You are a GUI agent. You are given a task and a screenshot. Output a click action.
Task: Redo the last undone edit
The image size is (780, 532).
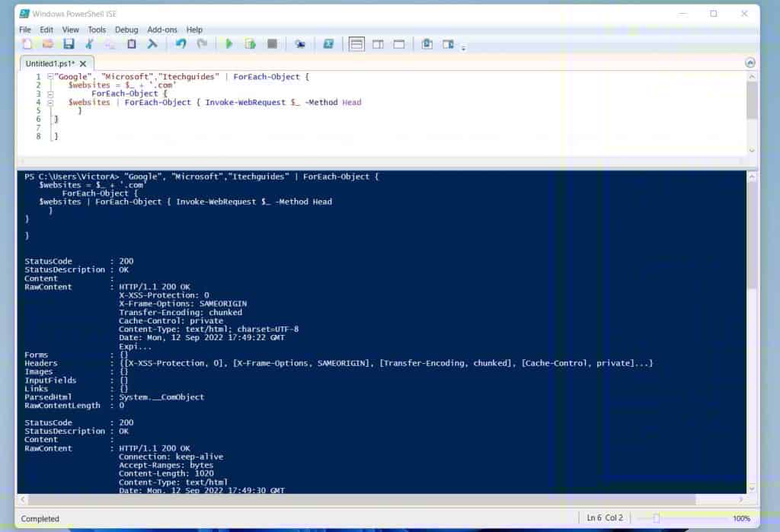tap(201, 44)
